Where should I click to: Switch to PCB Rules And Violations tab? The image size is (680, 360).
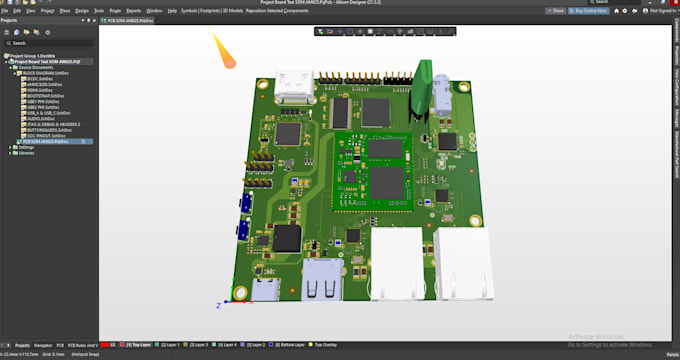[x=83, y=346]
